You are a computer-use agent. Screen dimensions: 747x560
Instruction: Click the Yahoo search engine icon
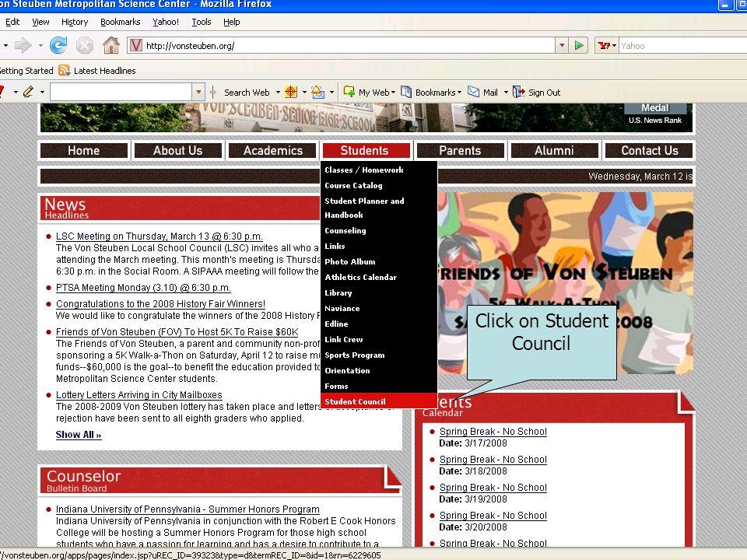tap(604, 46)
